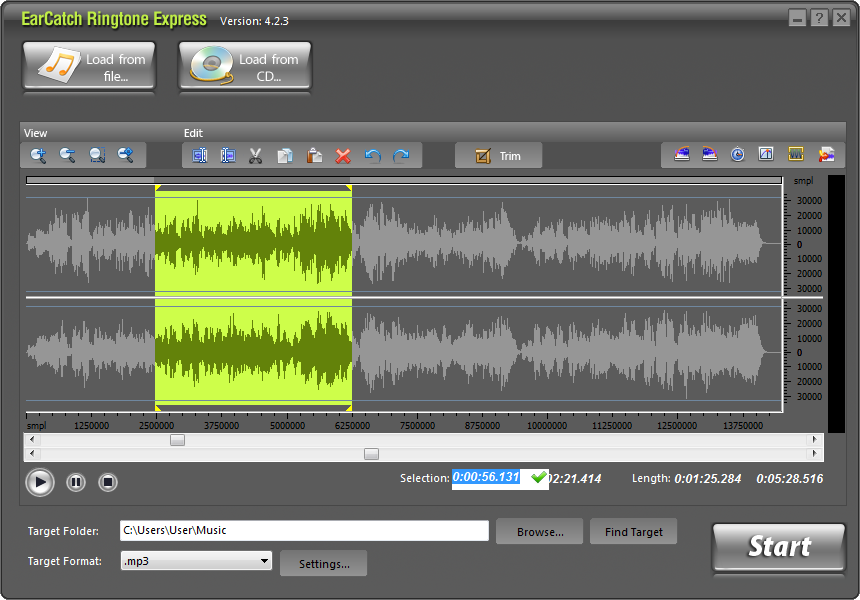This screenshot has width=860, height=600.
Task: Click the amplify curve effect icon
Action: point(766,154)
